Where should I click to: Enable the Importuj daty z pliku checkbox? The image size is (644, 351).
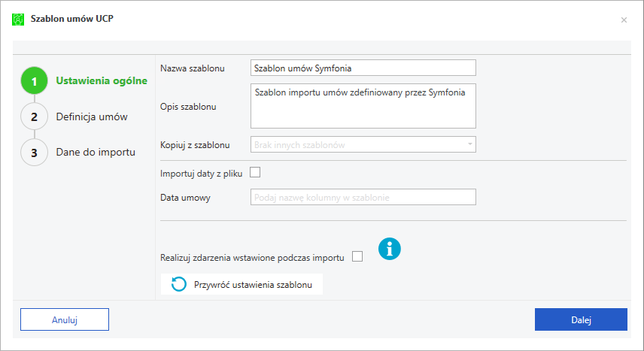pos(254,172)
